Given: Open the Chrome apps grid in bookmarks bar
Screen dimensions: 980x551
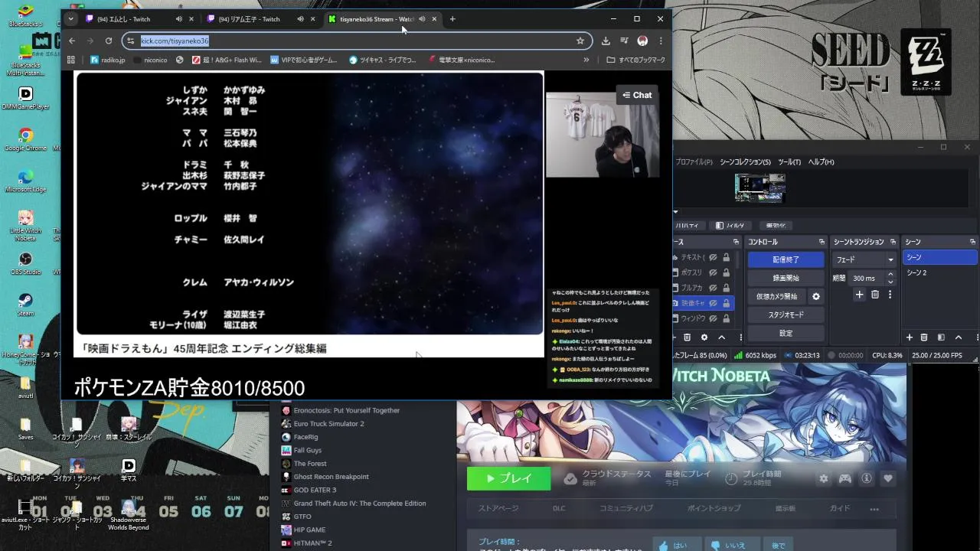Looking at the screenshot, I should [71, 60].
